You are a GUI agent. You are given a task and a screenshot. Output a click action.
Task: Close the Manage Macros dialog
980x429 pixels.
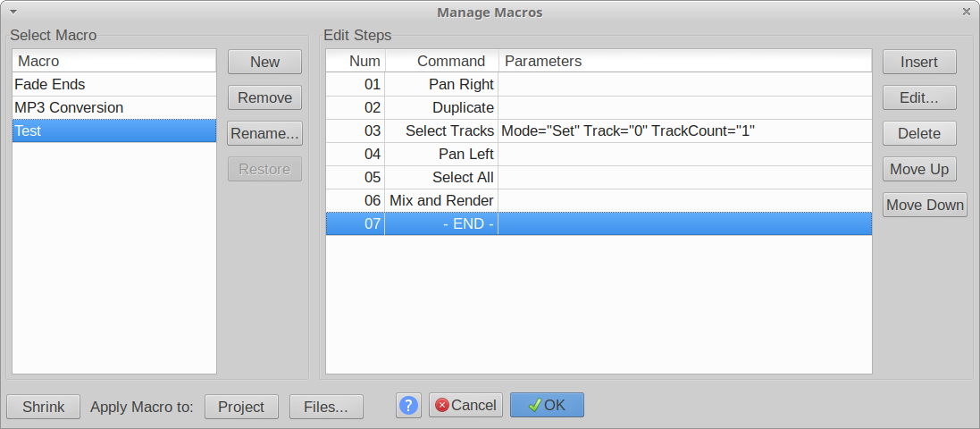tap(966, 12)
